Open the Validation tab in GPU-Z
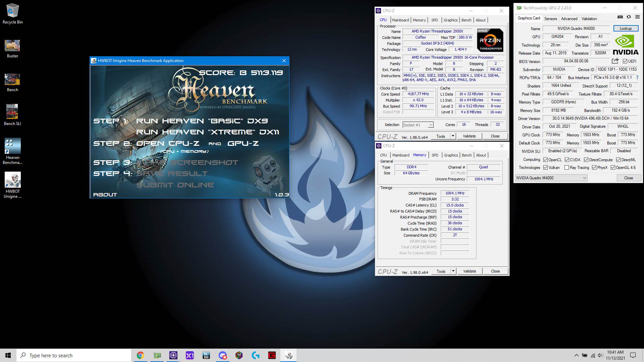Viewport: 644px width, 362px height. click(589, 19)
